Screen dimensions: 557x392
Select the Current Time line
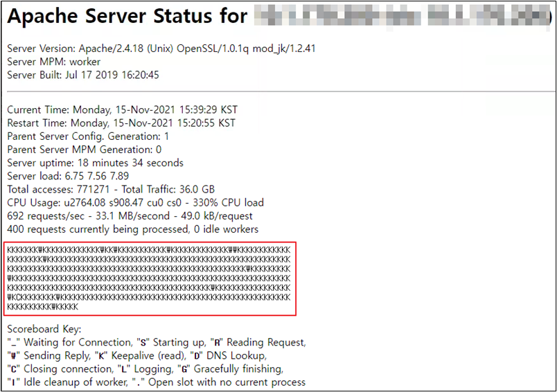[x=122, y=109]
